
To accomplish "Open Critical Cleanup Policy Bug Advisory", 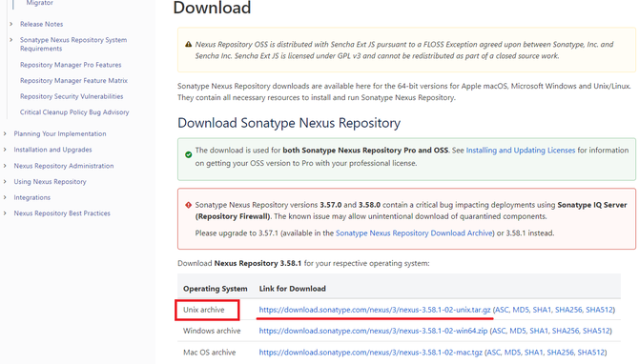I will [74, 112].
